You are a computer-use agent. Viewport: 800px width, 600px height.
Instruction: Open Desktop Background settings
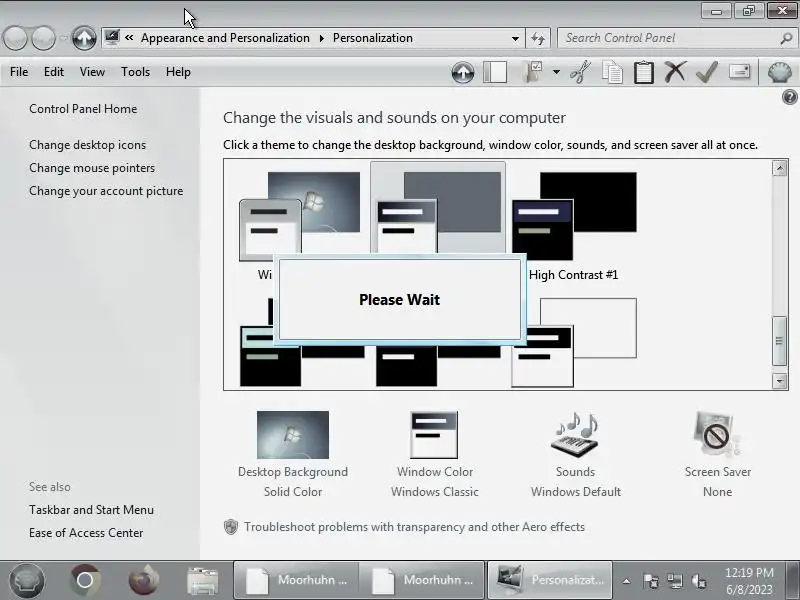(x=293, y=455)
